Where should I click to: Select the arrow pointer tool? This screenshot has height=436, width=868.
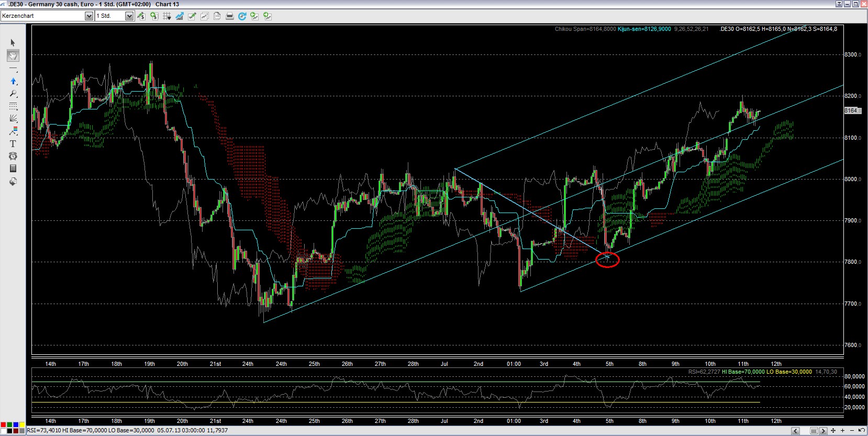(x=13, y=43)
